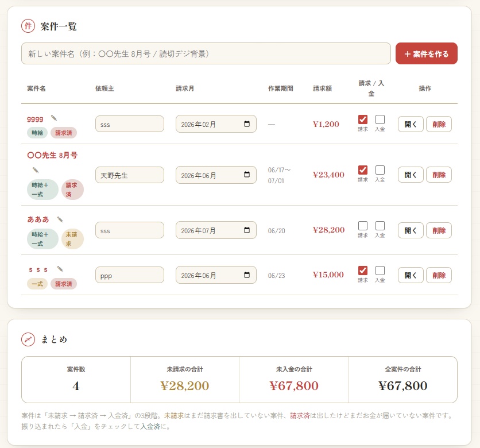
Task: Check 入金 checkbox in ¥15,000 row
Action: point(380,271)
